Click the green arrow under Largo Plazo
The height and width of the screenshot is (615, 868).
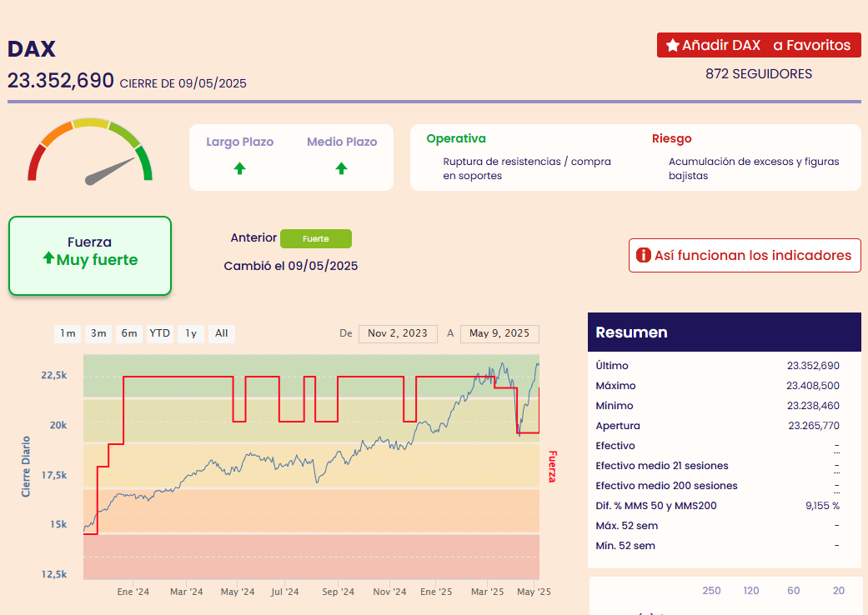(x=239, y=168)
